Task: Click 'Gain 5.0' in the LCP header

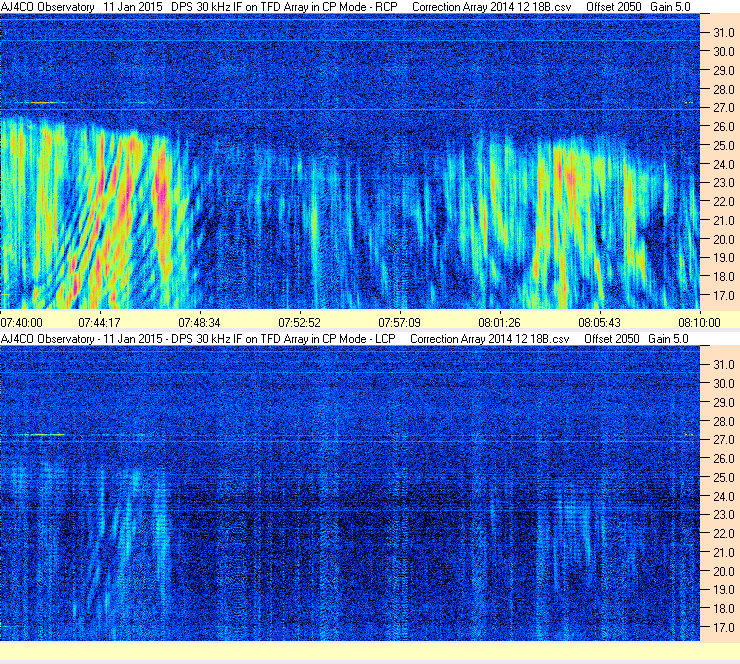Action: pyautogui.click(x=668, y=339)
